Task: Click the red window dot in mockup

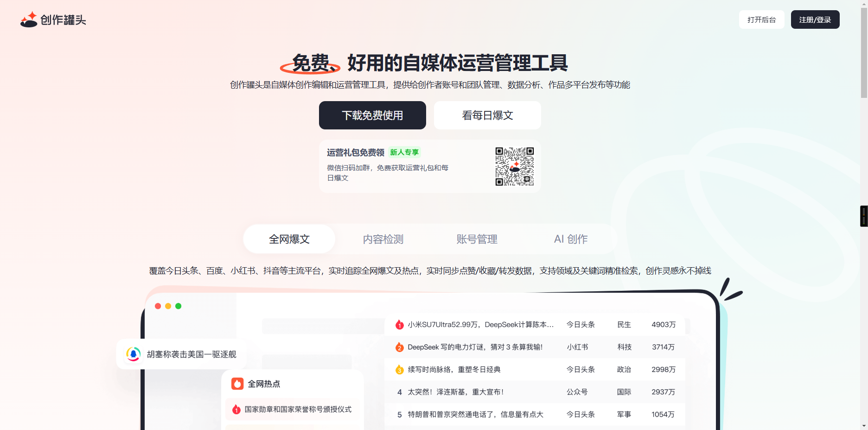Action: click(158, 306)
